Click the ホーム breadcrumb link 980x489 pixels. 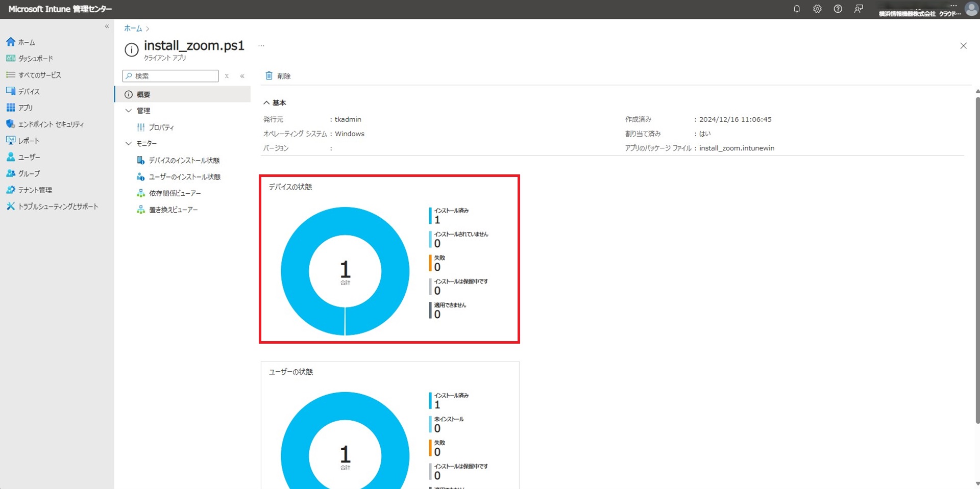(x=133, y=29)
